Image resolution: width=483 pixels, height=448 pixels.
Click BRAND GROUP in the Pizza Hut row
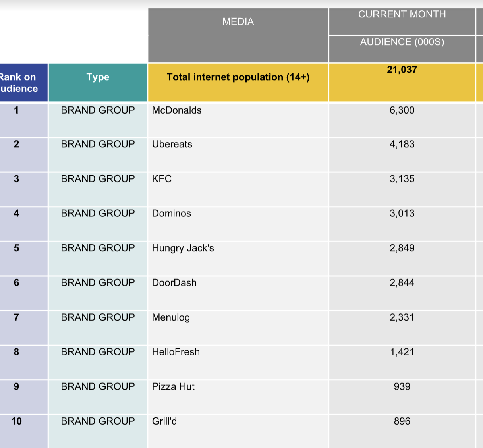tap(98, 386)
